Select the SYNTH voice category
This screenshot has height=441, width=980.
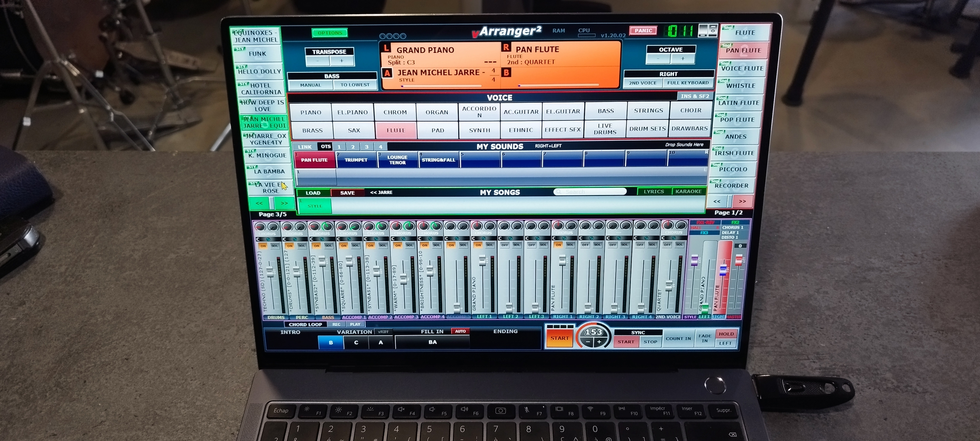479,130
